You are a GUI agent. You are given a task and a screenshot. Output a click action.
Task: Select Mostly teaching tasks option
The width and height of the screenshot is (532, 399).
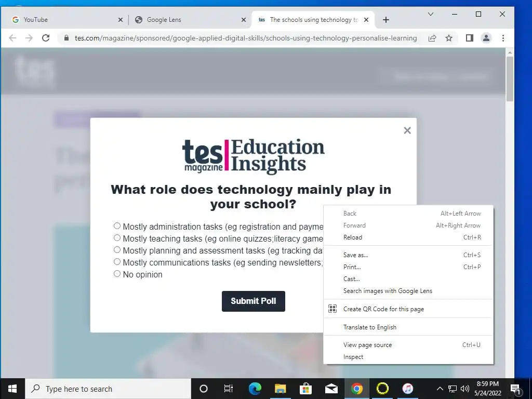(117, 238)
